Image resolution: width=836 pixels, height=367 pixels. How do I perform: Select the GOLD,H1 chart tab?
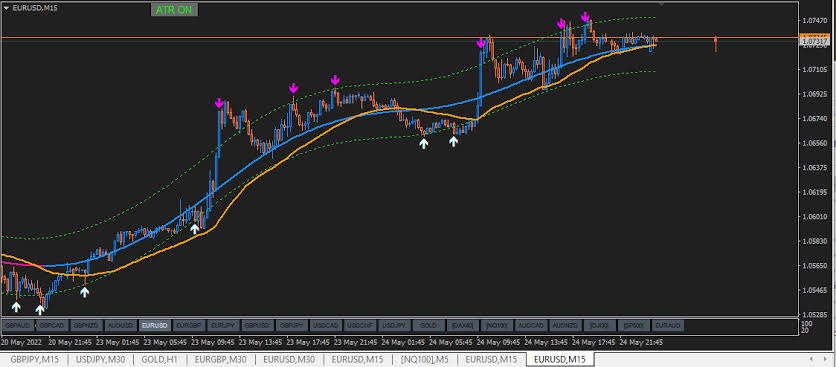coord(159,360)
